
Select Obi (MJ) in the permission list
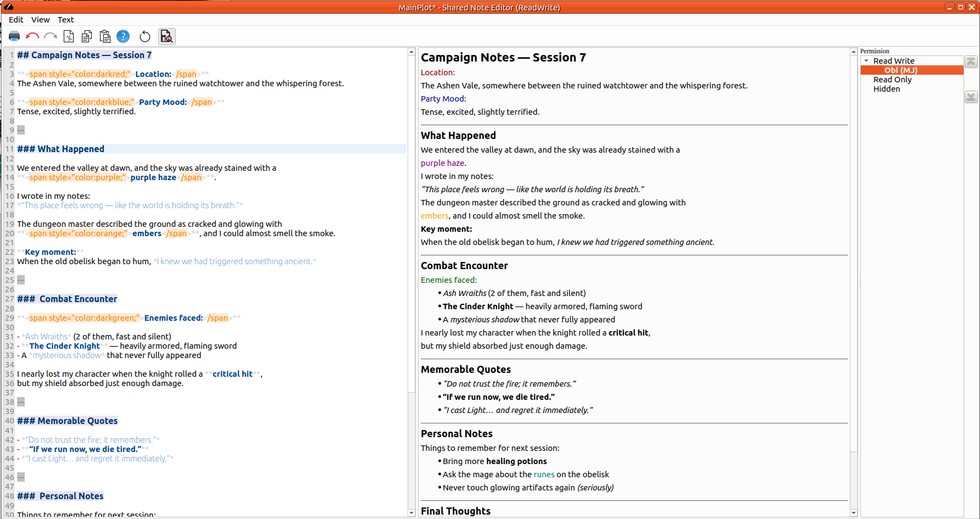click(x=900, y=70)
